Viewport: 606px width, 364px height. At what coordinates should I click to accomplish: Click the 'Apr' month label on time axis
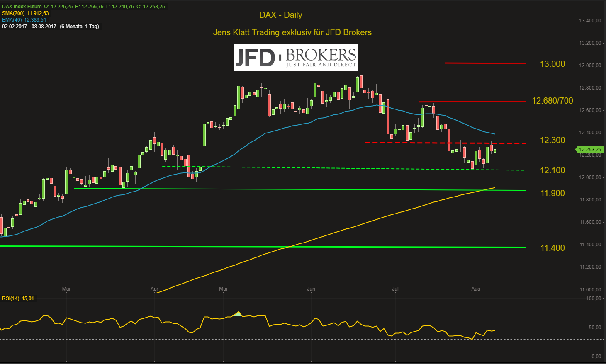coord(155,289)
